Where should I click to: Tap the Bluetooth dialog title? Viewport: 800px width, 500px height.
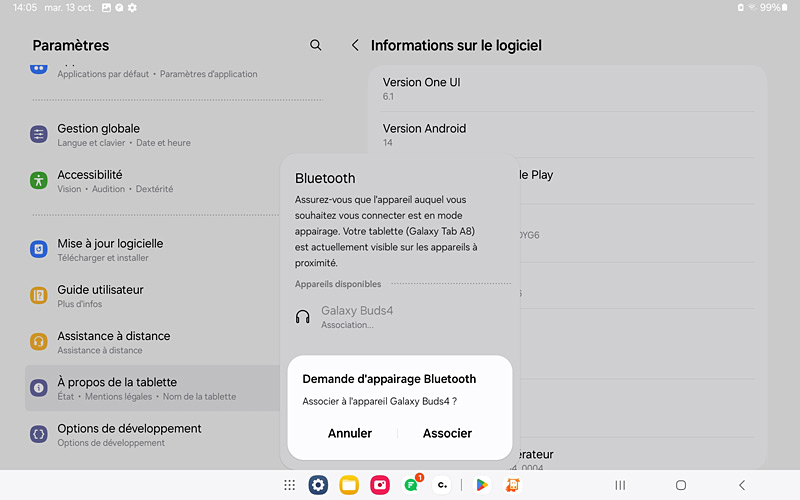tap(325, 178)
